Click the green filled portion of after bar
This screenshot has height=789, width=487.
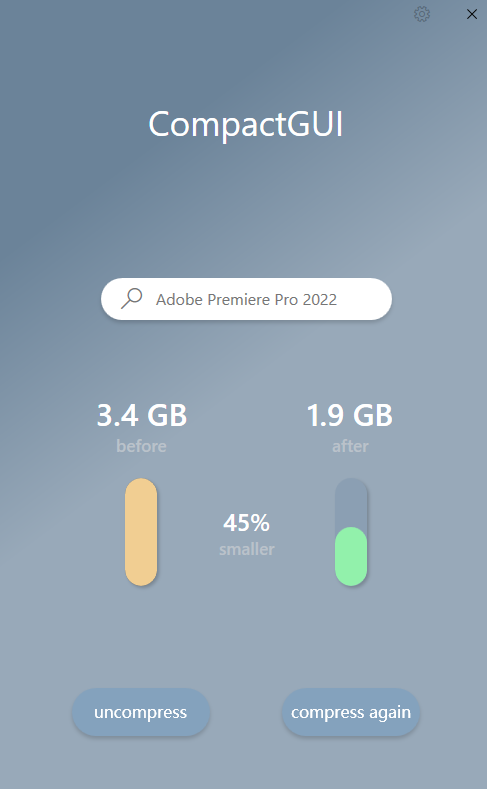[351, 556]
